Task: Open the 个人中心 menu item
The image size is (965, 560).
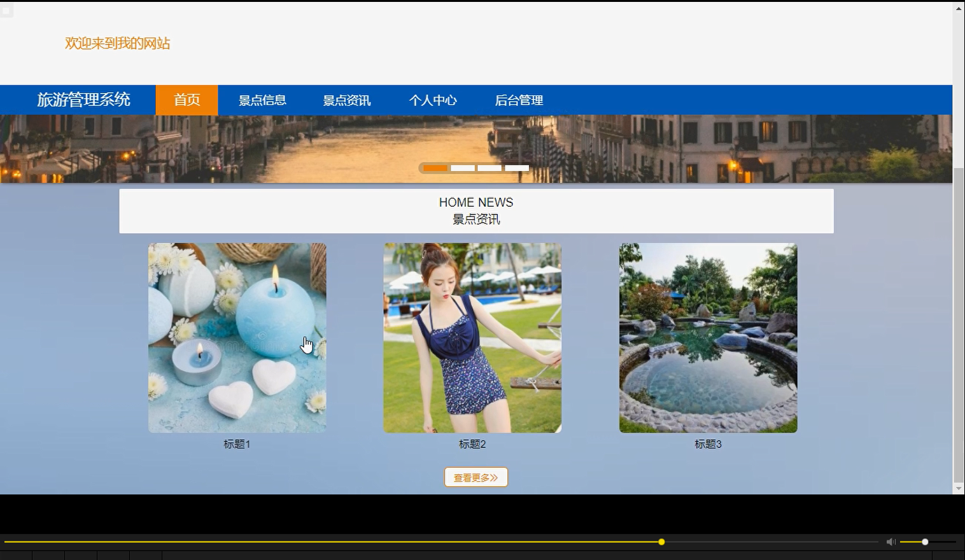Action: point(433,100)
